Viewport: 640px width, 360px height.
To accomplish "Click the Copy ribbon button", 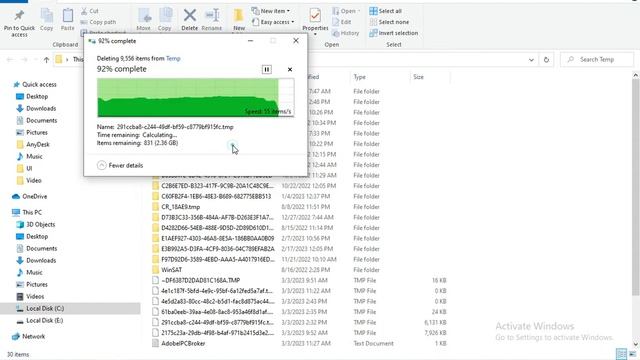I will pos(47,20).
